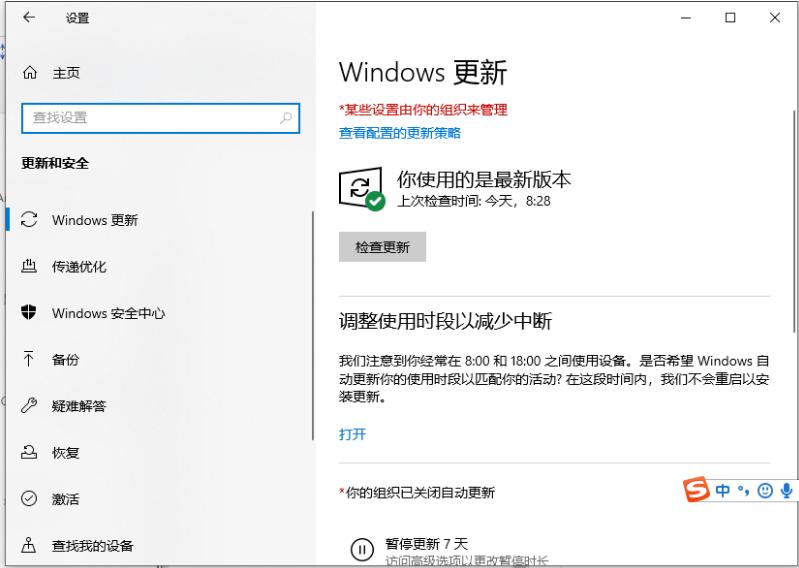Open 查看配置的更新策略 link
This screenshot has height=568, width=799.
click(x=400, y=133)
